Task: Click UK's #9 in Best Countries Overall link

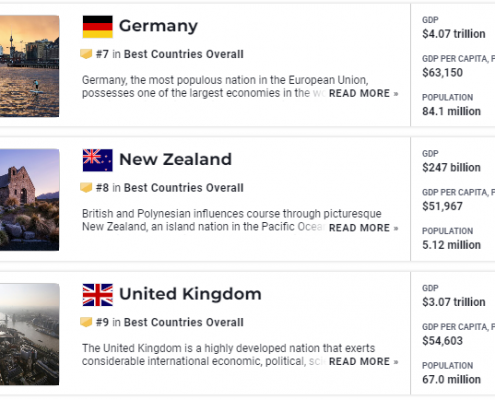Action: (170, 322)
